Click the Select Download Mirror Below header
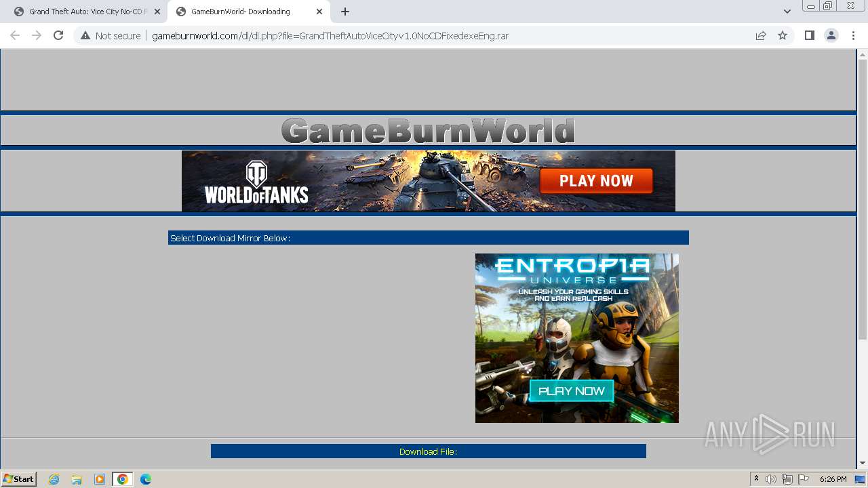Image resolution: width=868 pixels, height=488 pixels. (x=429, y=238)
